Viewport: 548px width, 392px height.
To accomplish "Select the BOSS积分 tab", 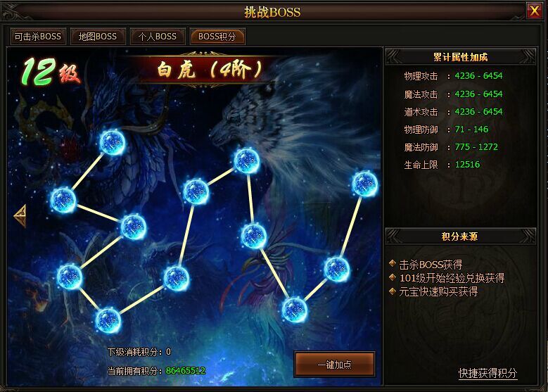I will tap(217, 37).
